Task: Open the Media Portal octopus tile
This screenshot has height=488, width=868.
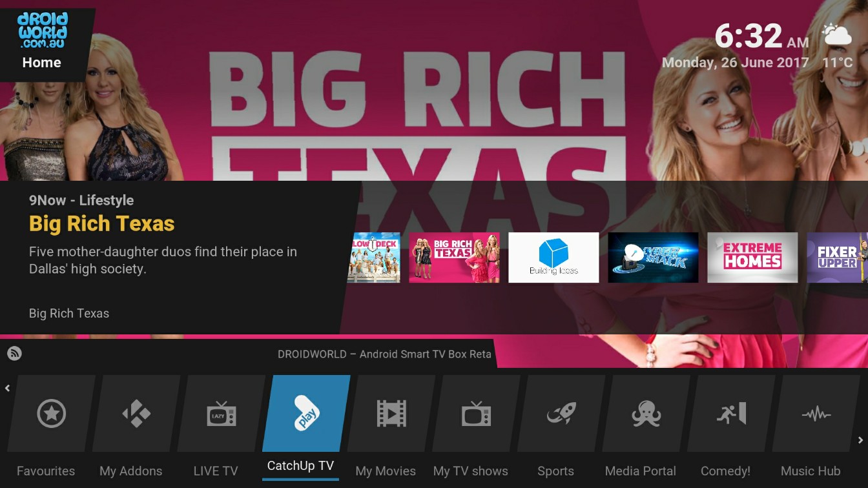Action: 646,414
